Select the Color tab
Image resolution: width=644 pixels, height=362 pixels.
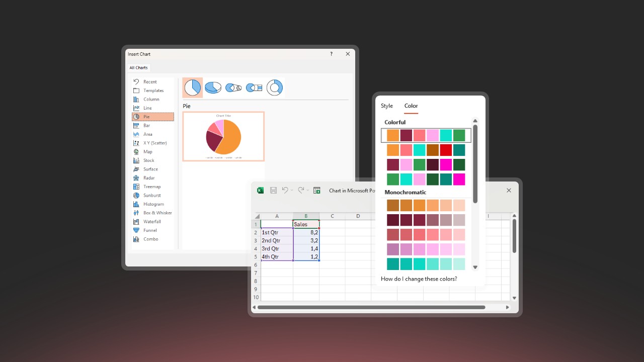click(411, 106)
